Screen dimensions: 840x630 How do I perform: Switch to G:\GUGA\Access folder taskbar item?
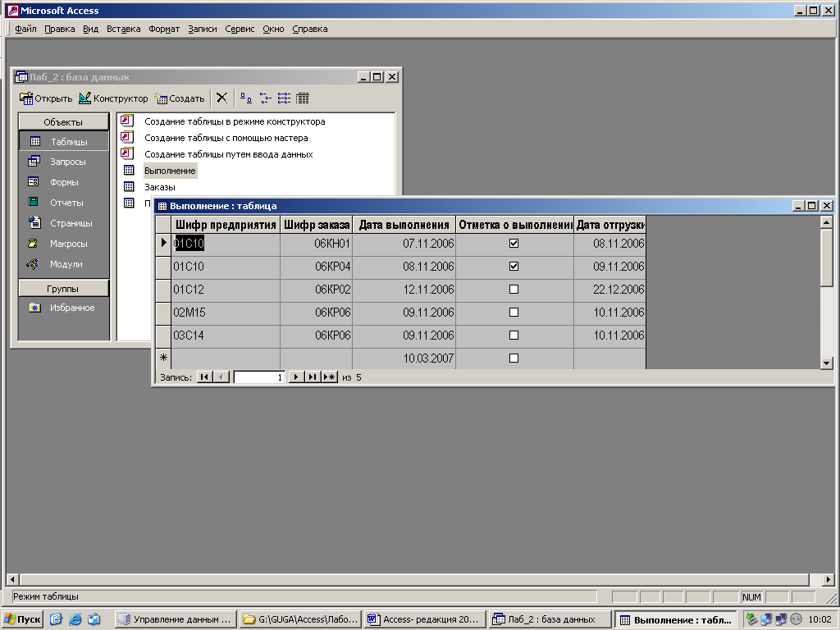point(300,619)
